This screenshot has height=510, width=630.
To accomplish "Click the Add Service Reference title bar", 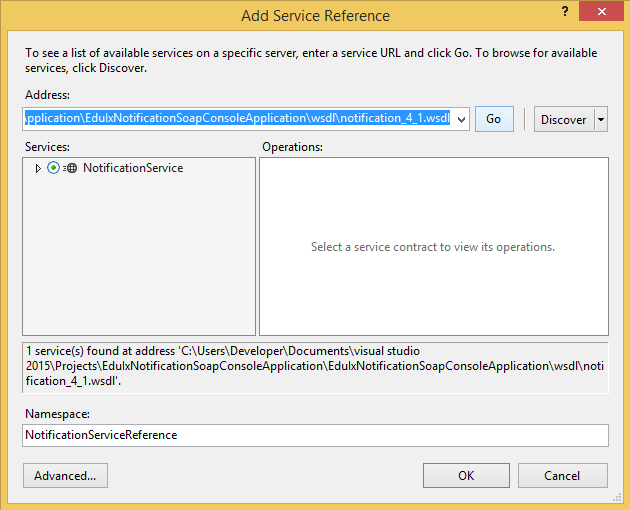I will point(315,15).
